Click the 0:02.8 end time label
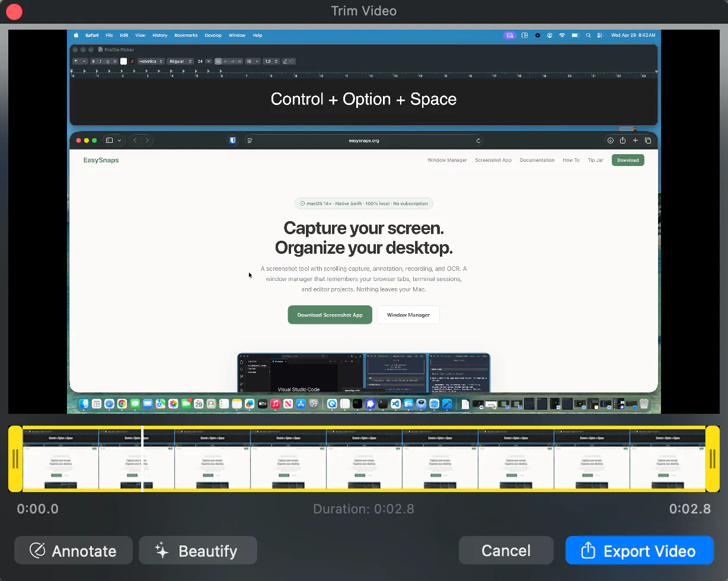 pos(690,509)
